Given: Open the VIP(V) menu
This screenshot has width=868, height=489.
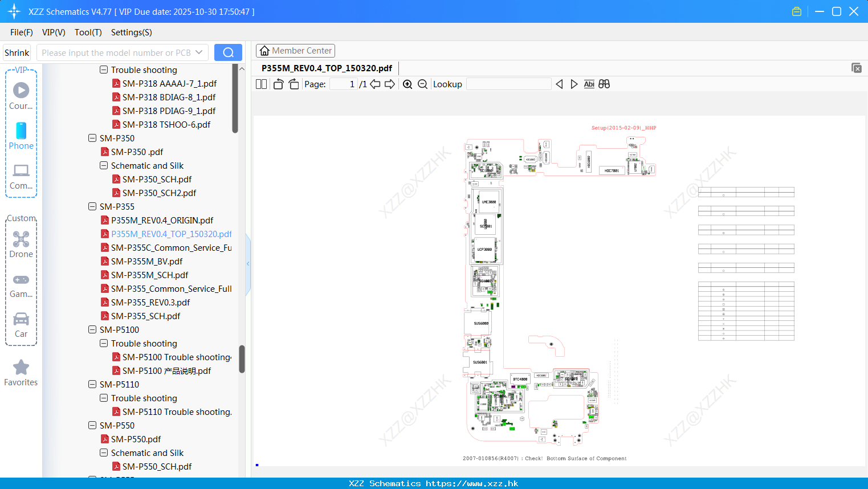Looking at the screenshot, I should [x=54, y=32].
